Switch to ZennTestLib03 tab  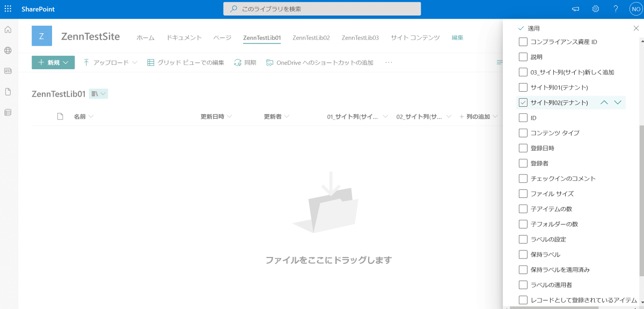tap(360, 38)
